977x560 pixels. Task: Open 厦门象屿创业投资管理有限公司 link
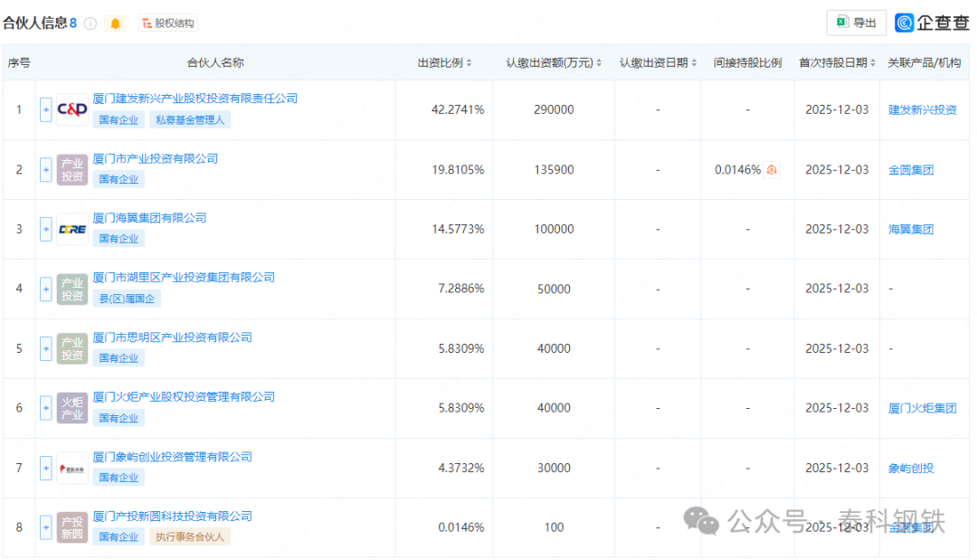(x=173, y=457)
